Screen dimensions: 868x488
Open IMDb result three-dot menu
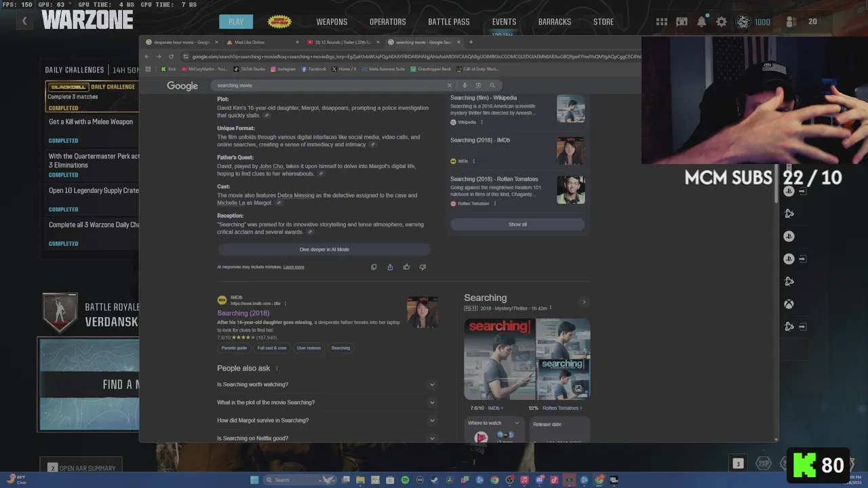point(285,304)
